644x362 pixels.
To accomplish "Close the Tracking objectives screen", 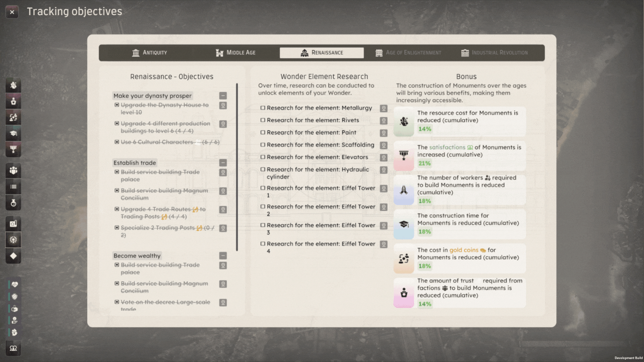I will 12,12.
